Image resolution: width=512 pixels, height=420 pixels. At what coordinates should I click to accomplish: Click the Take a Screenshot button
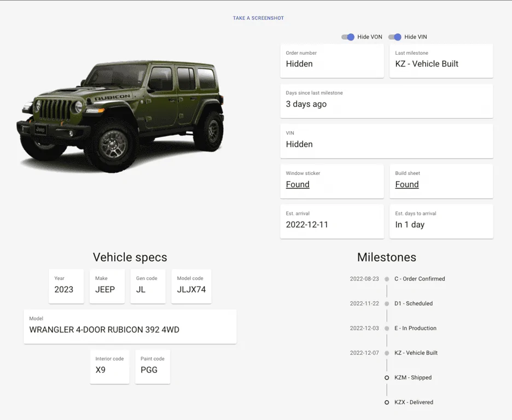pos(258,18)
